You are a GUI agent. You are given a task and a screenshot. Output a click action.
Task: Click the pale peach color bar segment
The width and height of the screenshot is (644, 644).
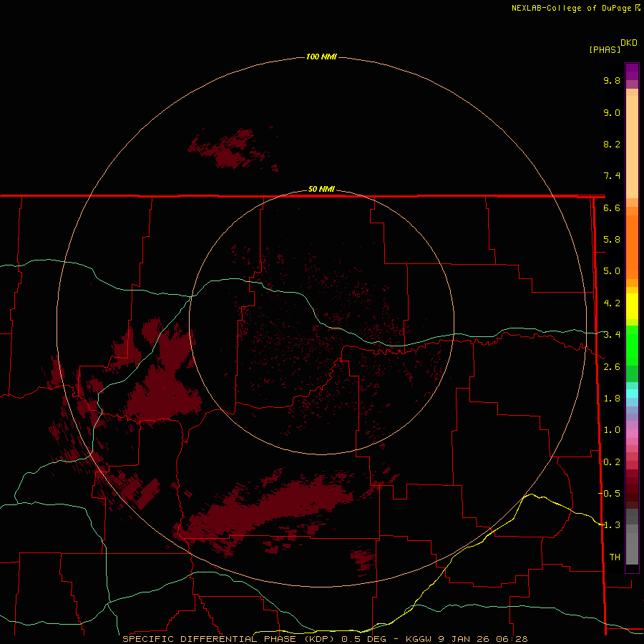pyautogui.click(x=632, y=147)
